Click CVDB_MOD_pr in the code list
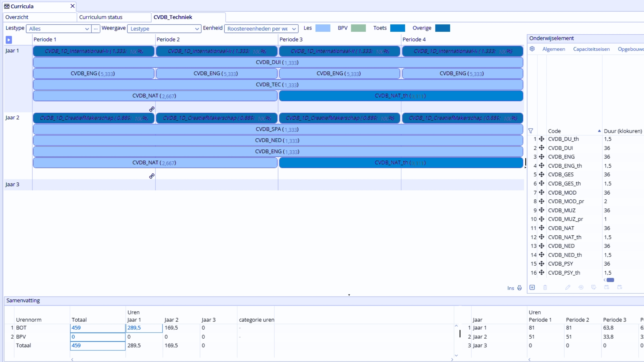 tap(566, 201)
